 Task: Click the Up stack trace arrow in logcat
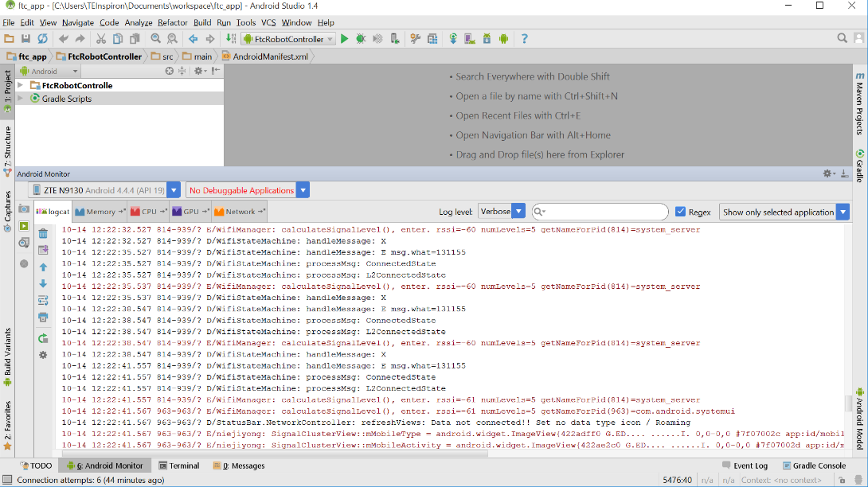(x=43, y=267)
